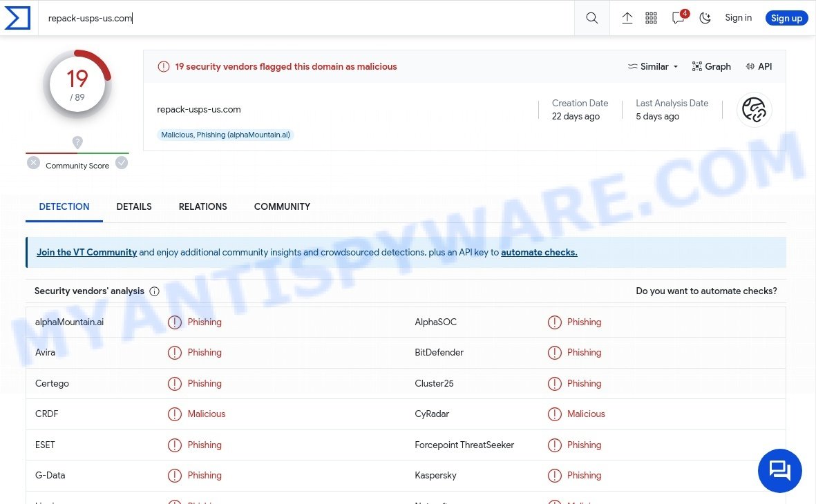Open the upload file icon
Viewport: 816px width, 504px height.
[627, 18]
